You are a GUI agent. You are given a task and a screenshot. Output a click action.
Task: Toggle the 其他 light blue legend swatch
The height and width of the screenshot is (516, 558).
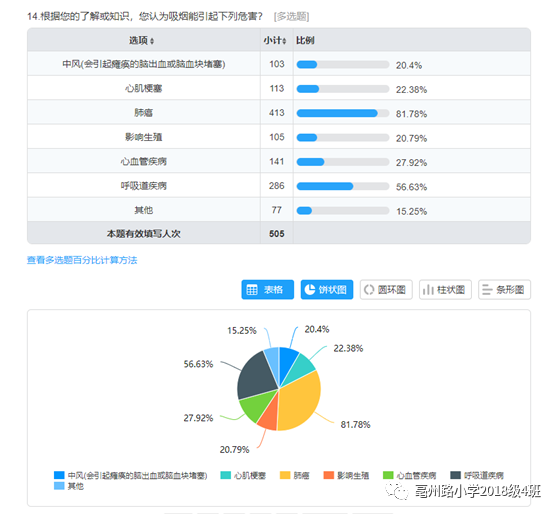pos(59,486)
